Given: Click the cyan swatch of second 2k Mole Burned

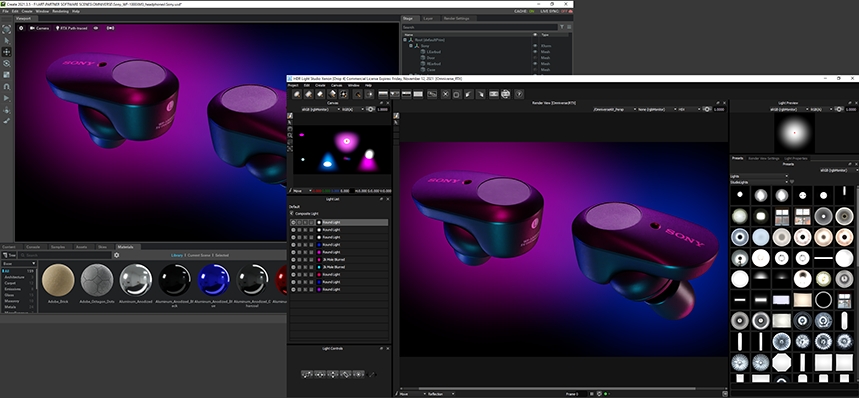Looking at the screenshot, I should [319, 267].
